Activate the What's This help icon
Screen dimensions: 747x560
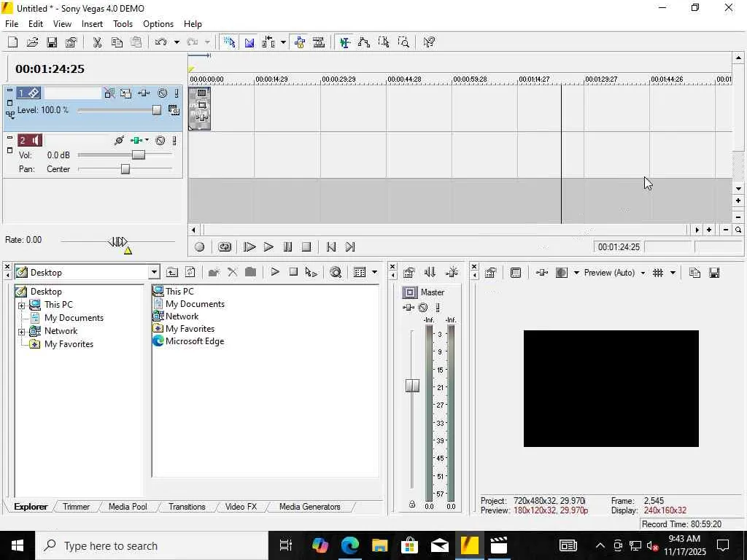coord(429,42)
